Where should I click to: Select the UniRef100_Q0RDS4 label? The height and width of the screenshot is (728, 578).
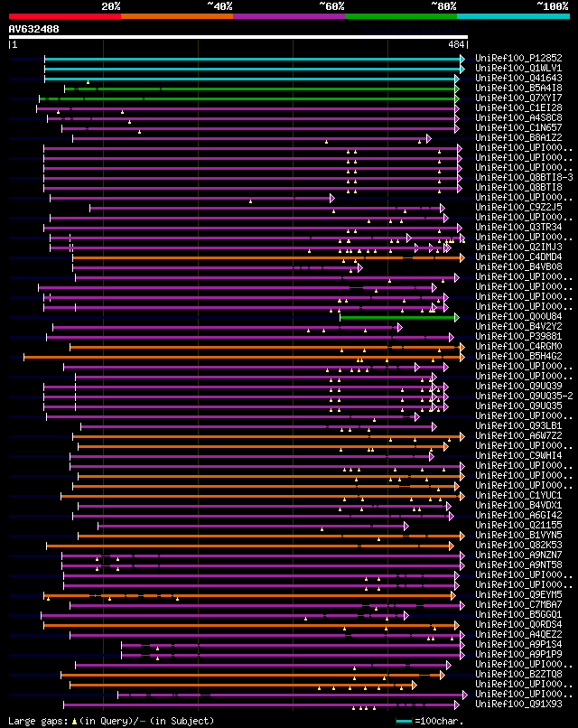pyautogui.click(x=518, y=624)
